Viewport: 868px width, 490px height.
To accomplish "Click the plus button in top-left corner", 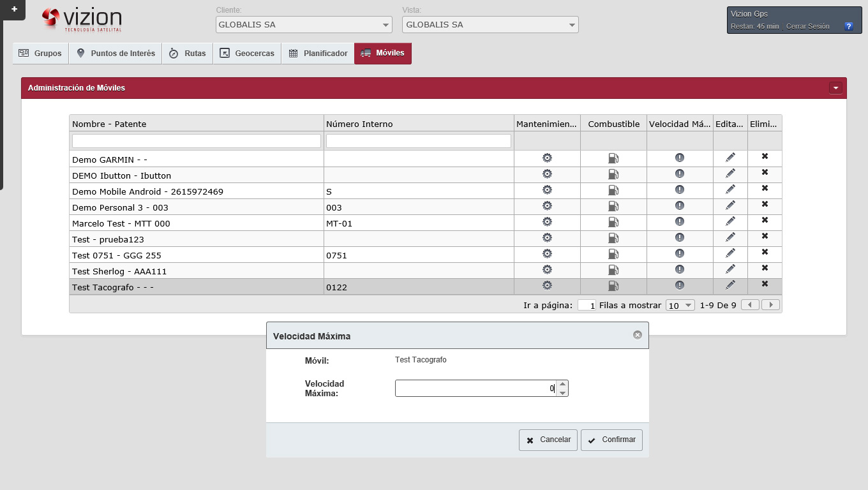I will click(14, 9).
